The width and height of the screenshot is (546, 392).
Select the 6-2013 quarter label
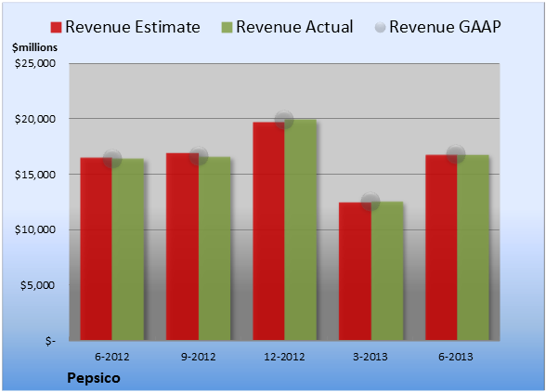point(456,357)
